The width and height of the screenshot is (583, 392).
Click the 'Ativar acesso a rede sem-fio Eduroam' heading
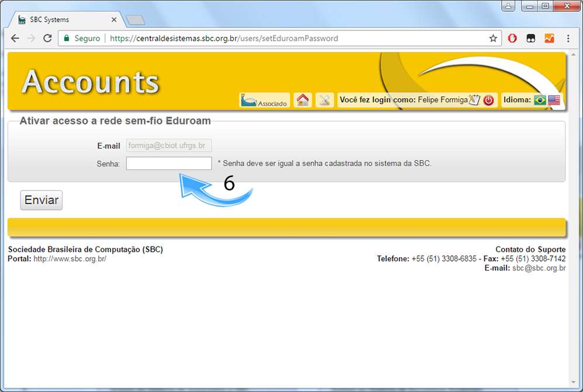[x=115, y=121]
